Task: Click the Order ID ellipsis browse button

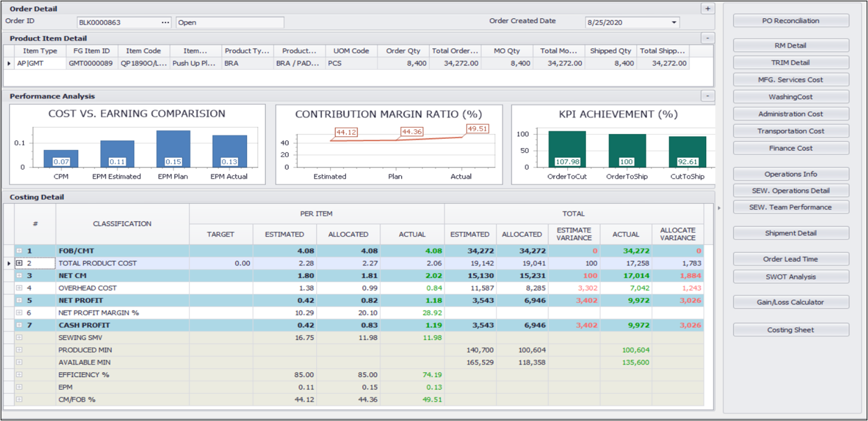Action: coord(165,22)
